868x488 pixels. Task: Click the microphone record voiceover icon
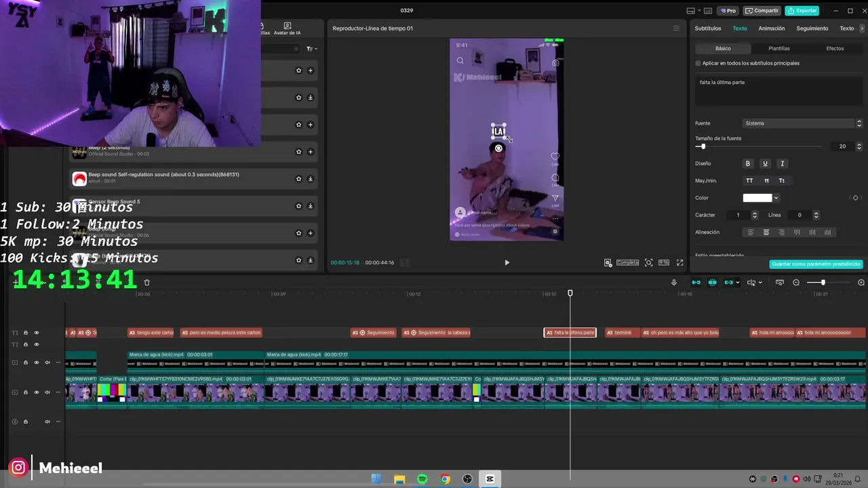coord(673,283)
